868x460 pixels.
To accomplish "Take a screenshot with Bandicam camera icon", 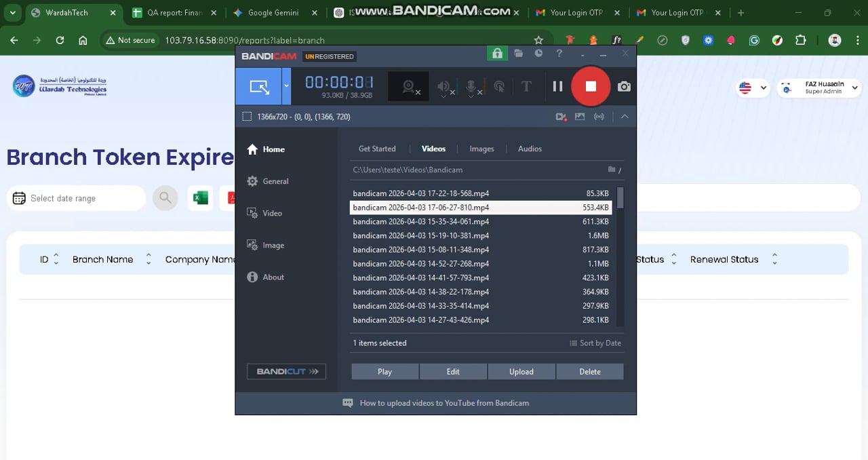I will (624, 86).
